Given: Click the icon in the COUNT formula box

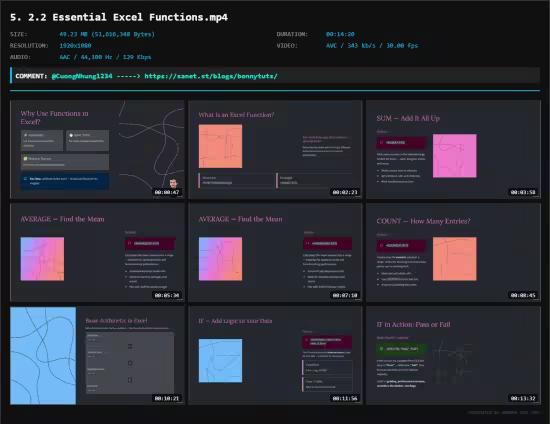Looking at the screenshot, I should point(381,245).
